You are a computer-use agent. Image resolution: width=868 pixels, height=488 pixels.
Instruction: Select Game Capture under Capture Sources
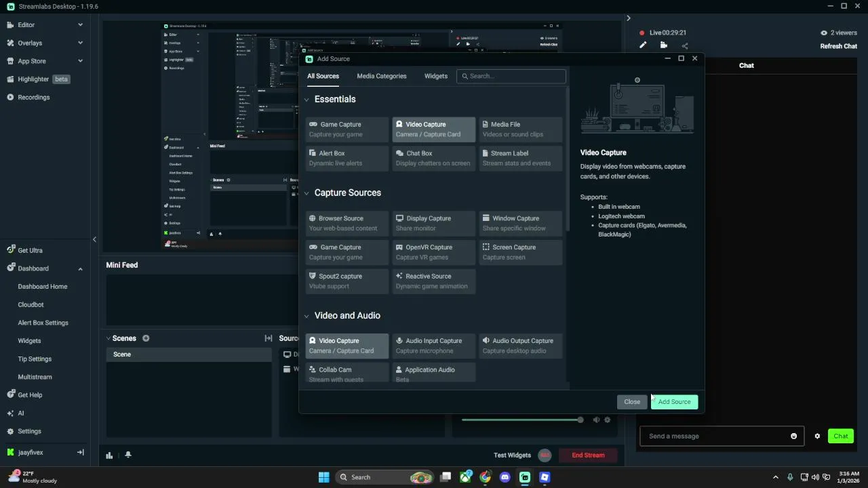[x=347, y=252]
